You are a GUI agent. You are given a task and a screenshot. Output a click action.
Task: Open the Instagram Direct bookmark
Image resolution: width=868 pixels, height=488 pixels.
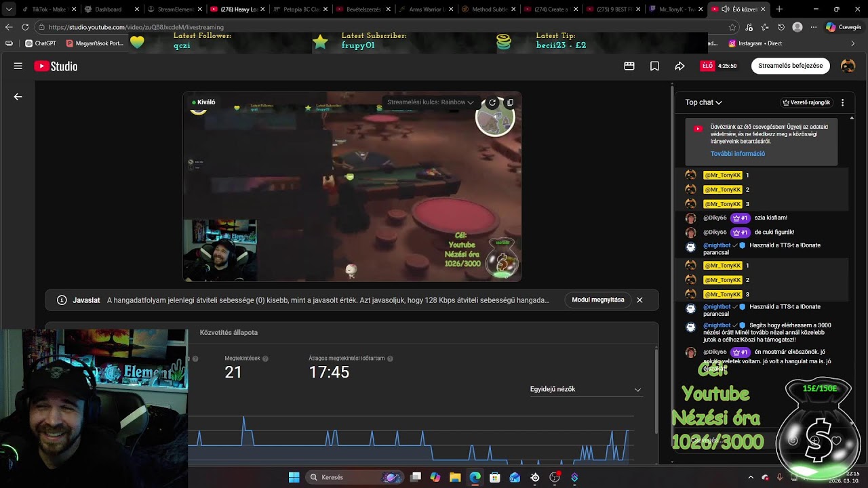click(755, 43)
